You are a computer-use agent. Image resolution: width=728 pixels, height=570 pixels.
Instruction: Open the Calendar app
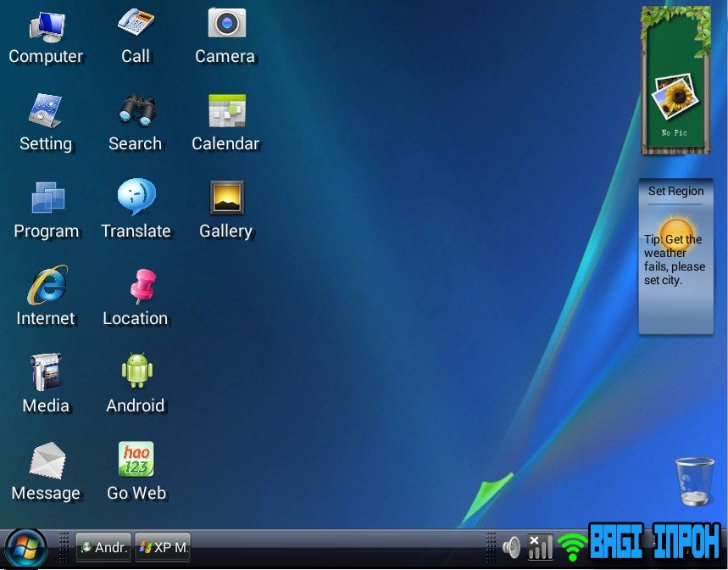click(x=225, y=109)
